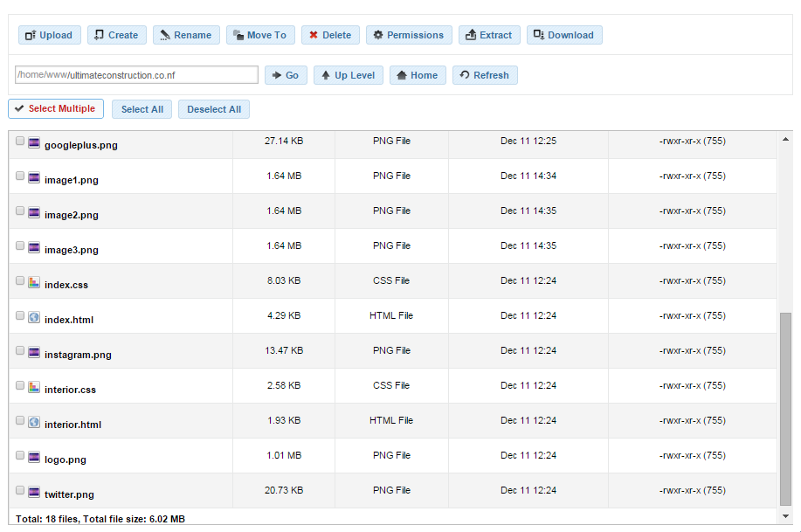Click the scrollbar down arrow
The height and width of the screenshot is (532, 801).
[785, 516]
